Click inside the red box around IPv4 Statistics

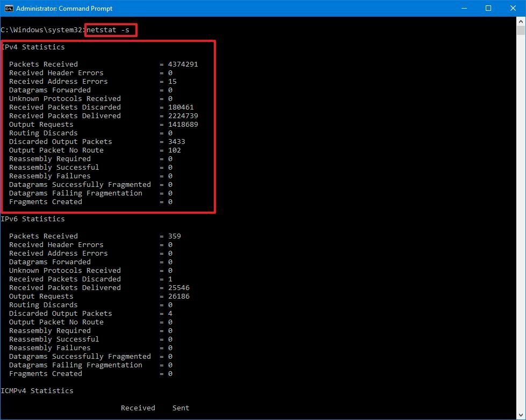click(107, 126)
